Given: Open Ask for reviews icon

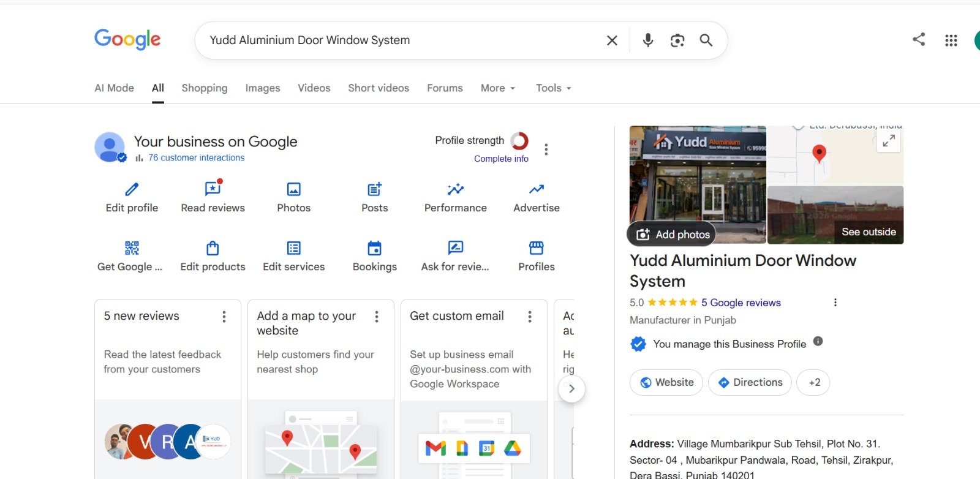Looking at the screenshot, I should (x=456, y=247).
